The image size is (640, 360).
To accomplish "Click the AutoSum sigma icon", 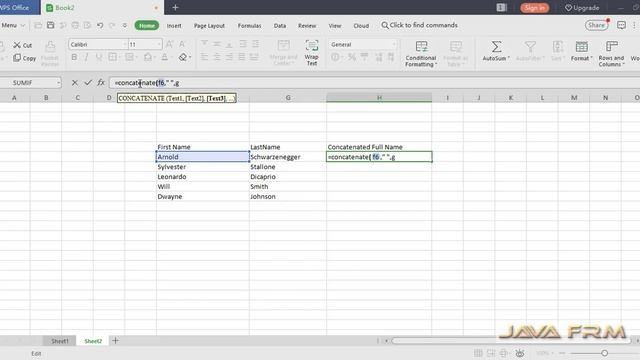I will (x=496, y=47).
